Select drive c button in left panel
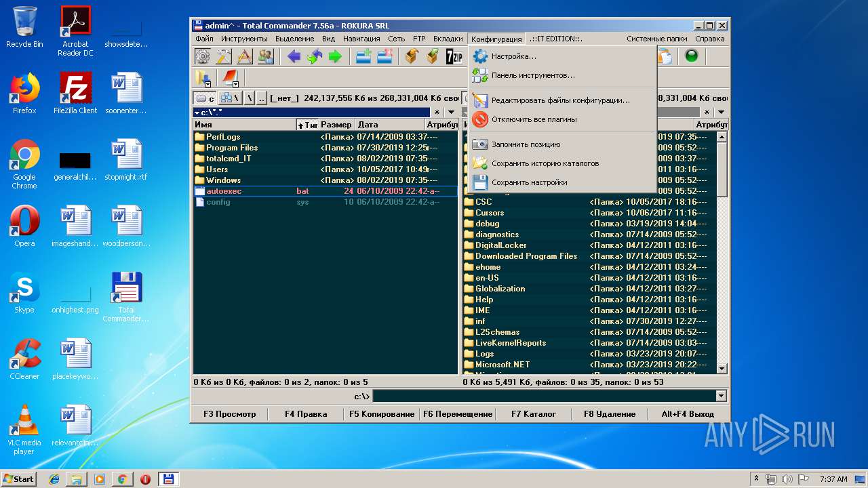 click(205, 98)
